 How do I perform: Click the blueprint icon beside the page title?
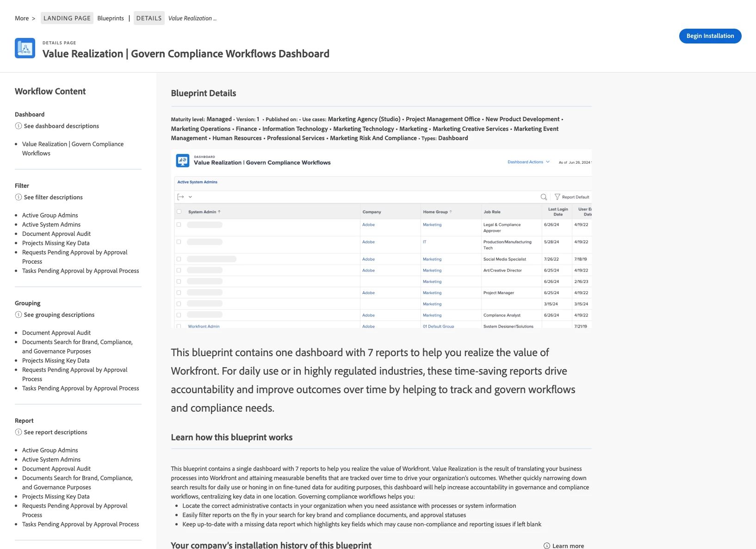25,48
